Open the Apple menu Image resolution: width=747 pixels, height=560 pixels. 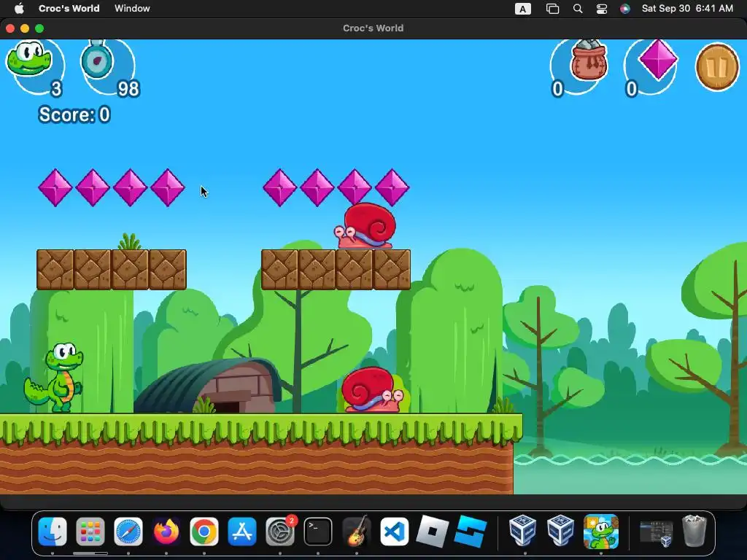pos(19,9)
